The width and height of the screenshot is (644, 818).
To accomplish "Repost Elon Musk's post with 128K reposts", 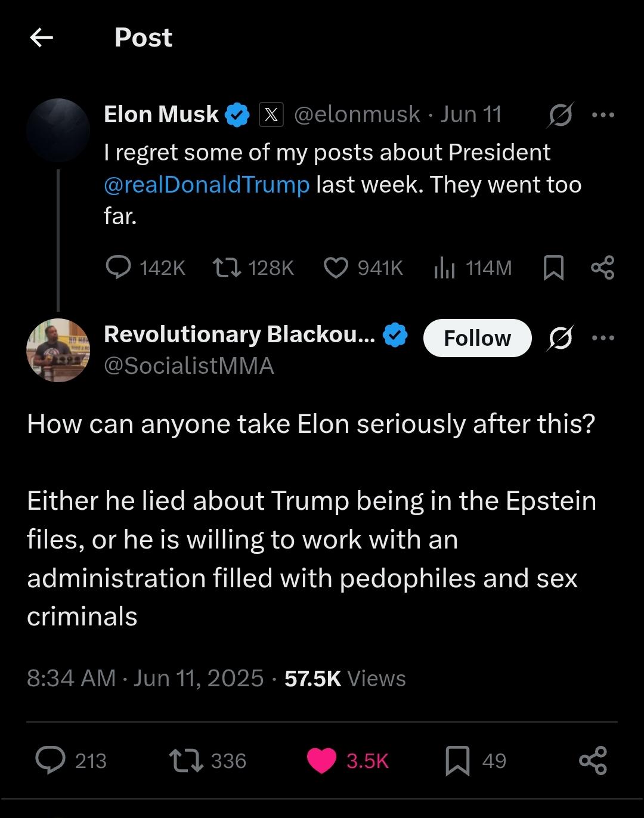I will [x=227, y=268].
